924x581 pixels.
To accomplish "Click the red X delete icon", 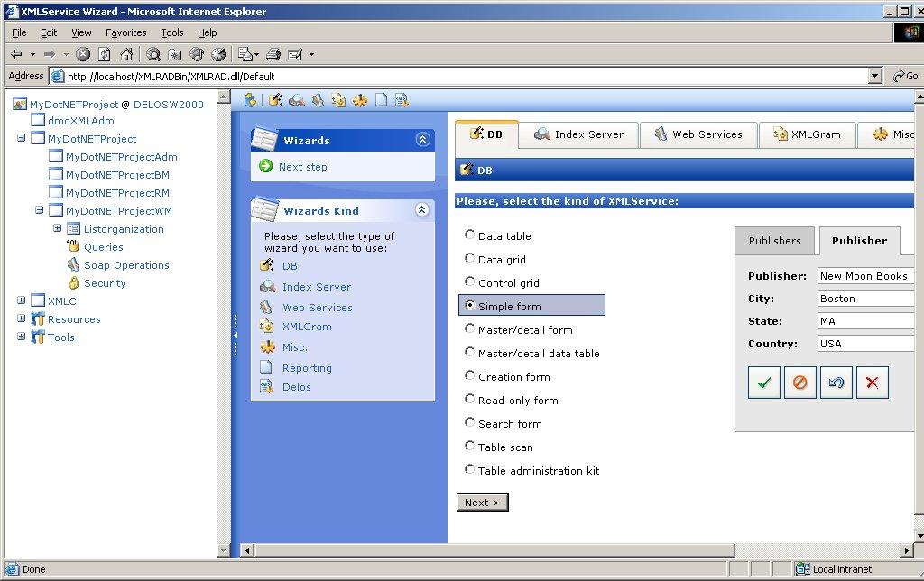I will click(x=872, y=383).
